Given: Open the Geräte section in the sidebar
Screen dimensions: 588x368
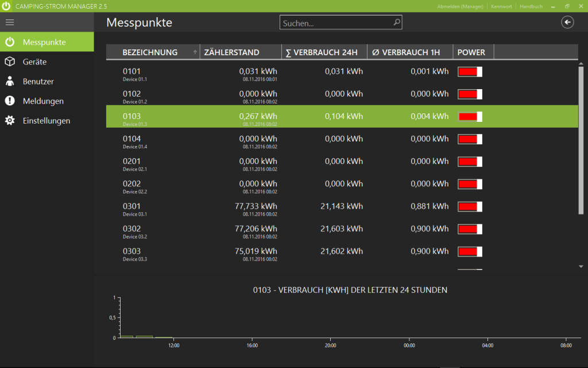Looking at the screenshot, I should pos(47,62).
